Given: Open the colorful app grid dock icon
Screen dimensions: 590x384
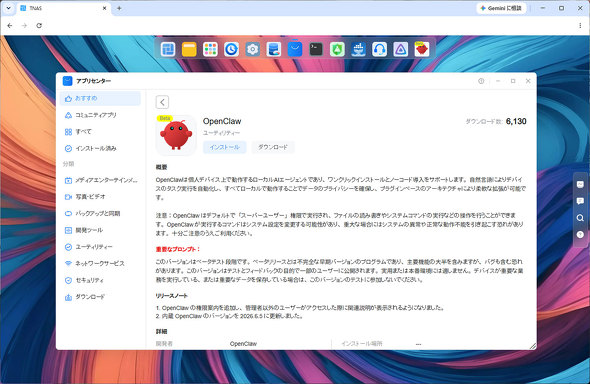Looking at the screenshot, I should coord(210,49).
